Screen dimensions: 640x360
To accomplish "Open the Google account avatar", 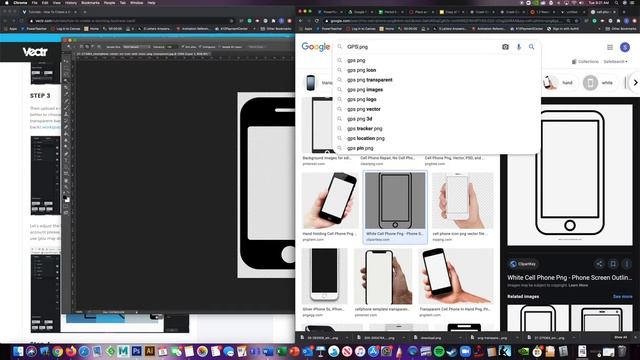I will point(625,47).
